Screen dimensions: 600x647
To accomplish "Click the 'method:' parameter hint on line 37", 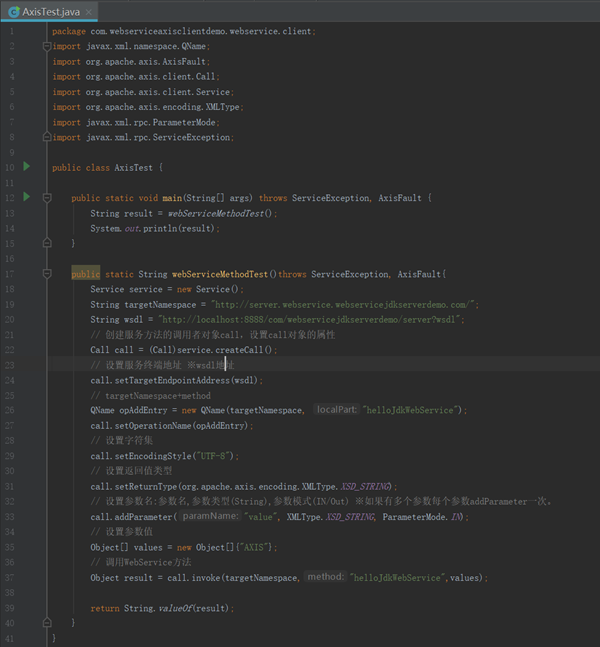I will coord(326,577).
